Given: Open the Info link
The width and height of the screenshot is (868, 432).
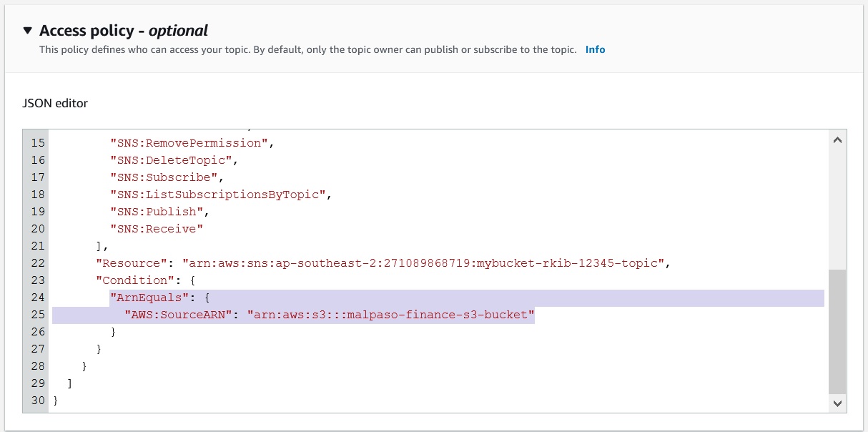Looking at the screenshot, I should (x=595, y=50).
